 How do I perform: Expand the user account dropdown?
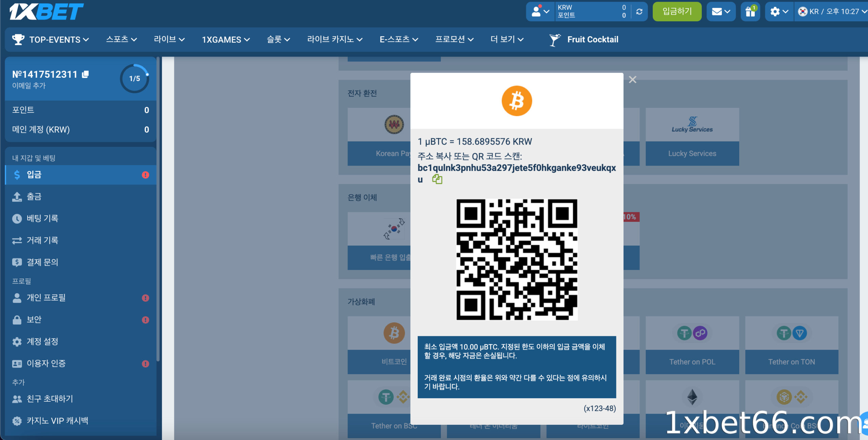click(x=540, y=12)
